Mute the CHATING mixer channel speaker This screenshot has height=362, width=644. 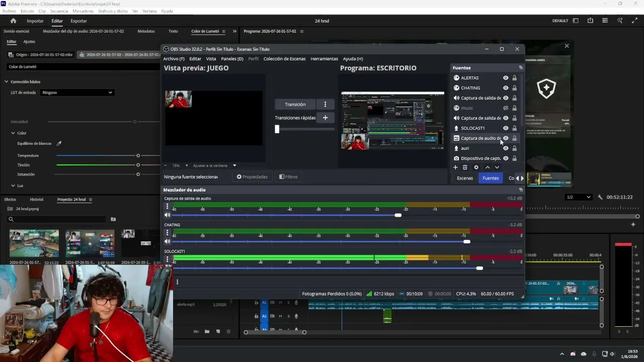[168, 242]
